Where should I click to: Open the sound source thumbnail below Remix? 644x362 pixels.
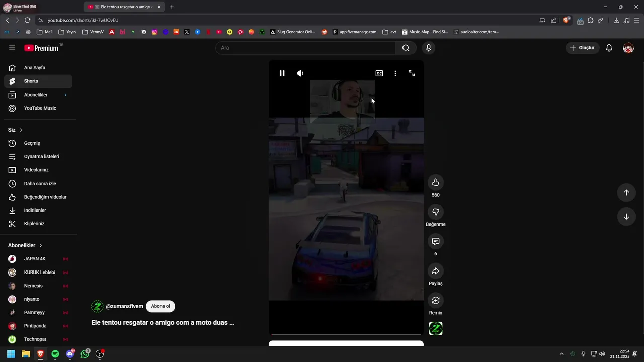click(x=436, y=329)
